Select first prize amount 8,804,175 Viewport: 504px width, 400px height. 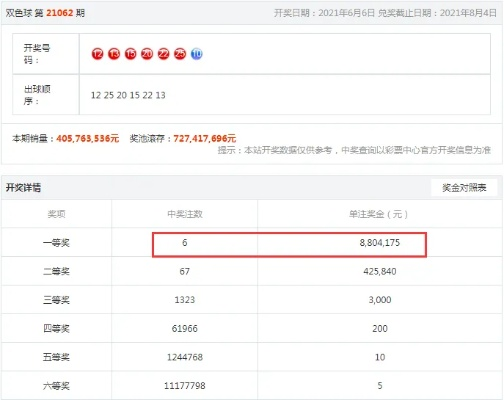click(380, 243)
